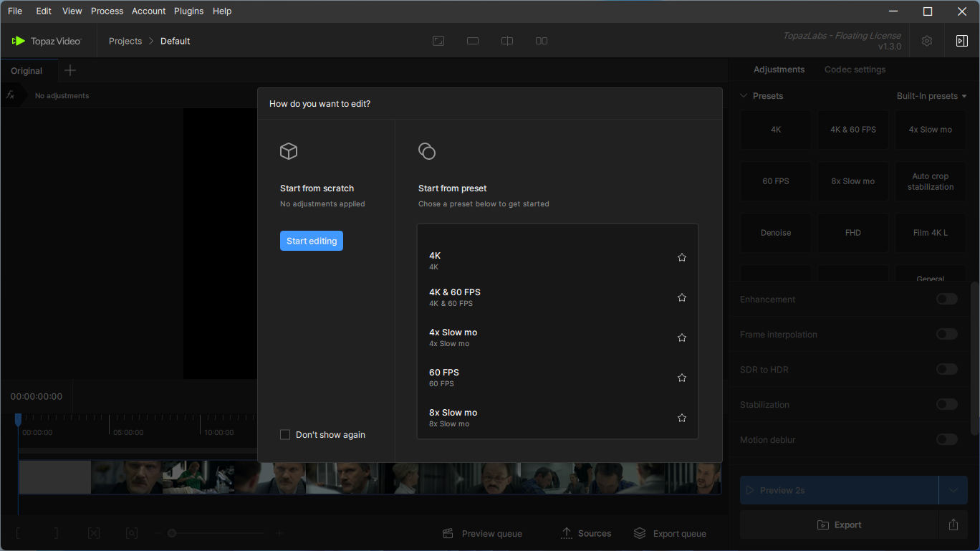The image size is (980, 551).
Task: Open the Built-in presets dropdown
Action: pos(931,96)
